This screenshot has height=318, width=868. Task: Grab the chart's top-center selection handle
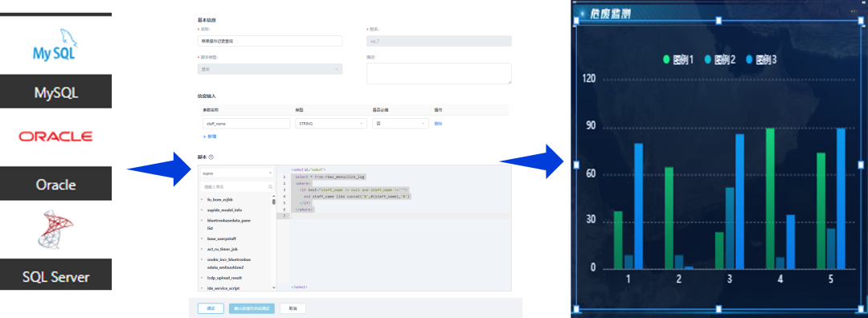coord(719,20)
